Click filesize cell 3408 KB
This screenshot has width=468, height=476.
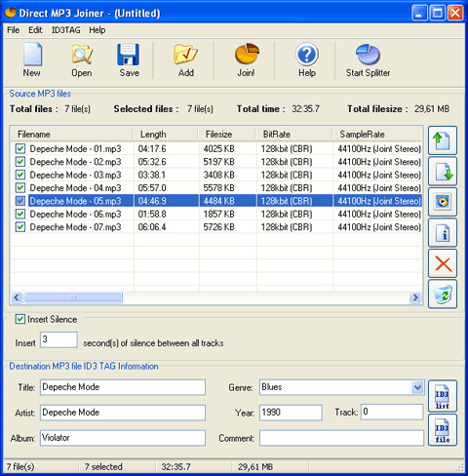pyautogui.click(x=218, y=175)
